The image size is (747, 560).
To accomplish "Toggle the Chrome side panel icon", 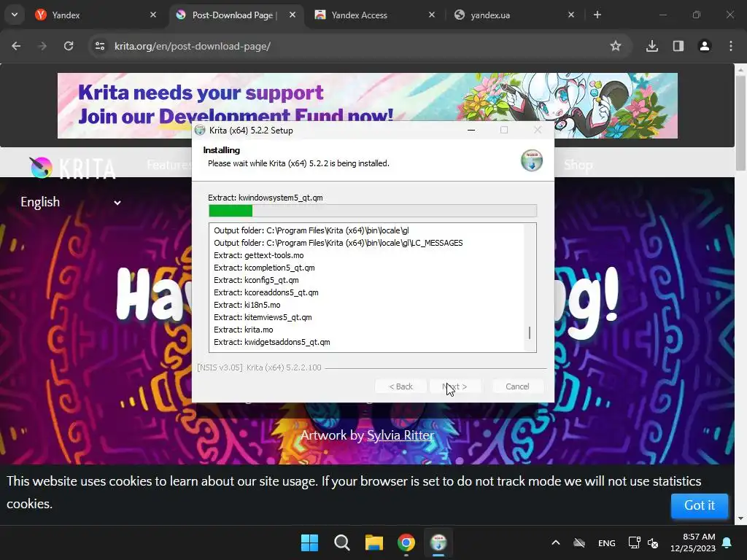I will pos(678,46).
